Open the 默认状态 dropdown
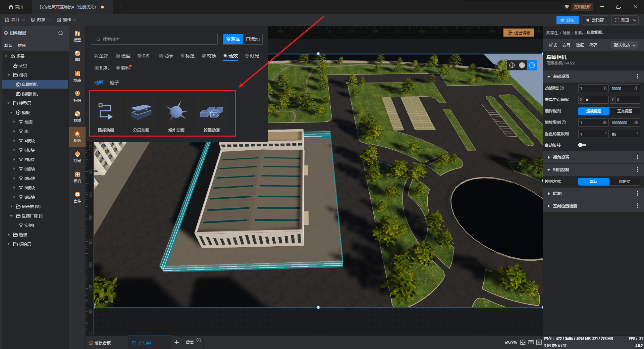 [625, 45]
